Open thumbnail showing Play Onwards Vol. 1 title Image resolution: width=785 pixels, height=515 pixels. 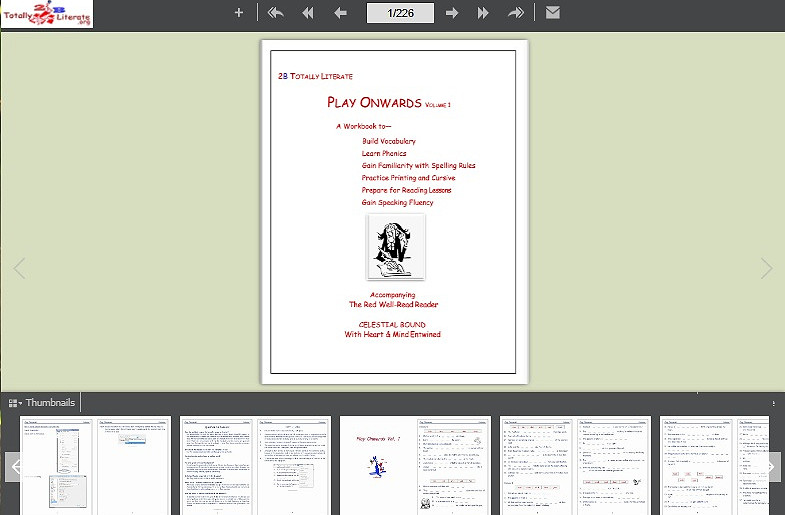pos(416,465)
